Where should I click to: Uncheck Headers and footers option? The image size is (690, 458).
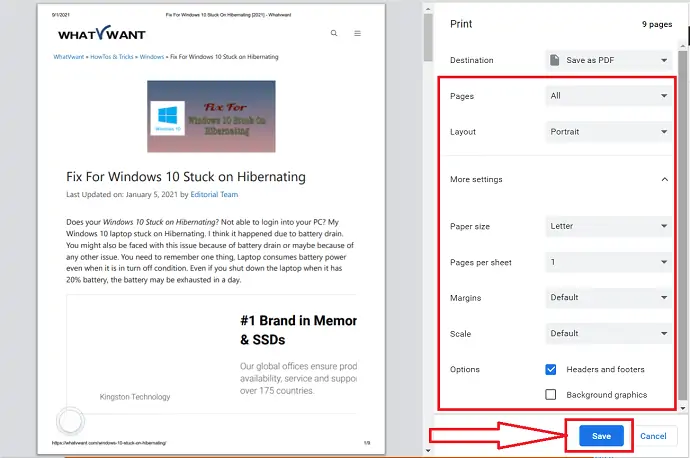point(551,369)
